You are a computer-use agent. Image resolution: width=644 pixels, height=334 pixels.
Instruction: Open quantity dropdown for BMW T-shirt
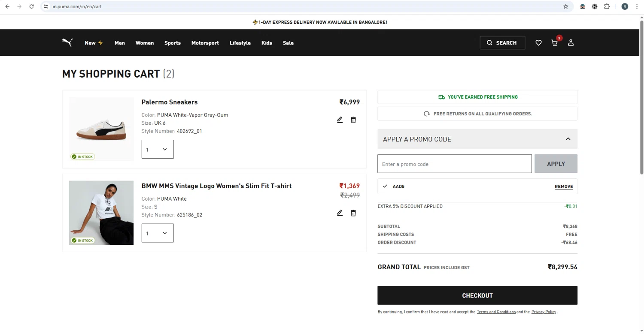click(x=158, y=233)
